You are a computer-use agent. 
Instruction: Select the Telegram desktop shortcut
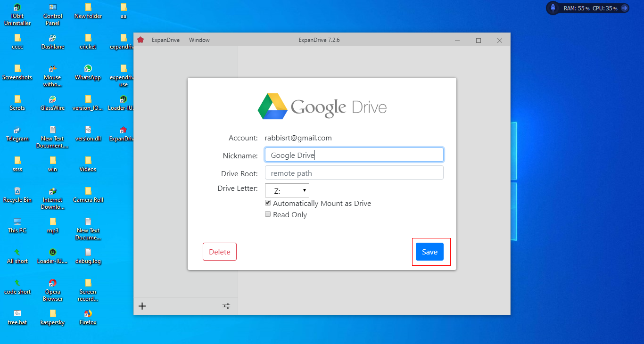pyautogui.click(x=17, y=130)
